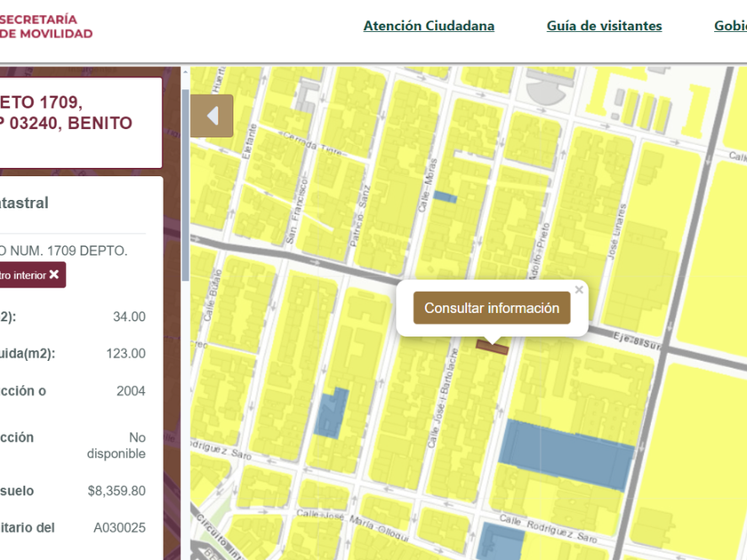Click the Patricio Sanz street label

coord(359,216)
